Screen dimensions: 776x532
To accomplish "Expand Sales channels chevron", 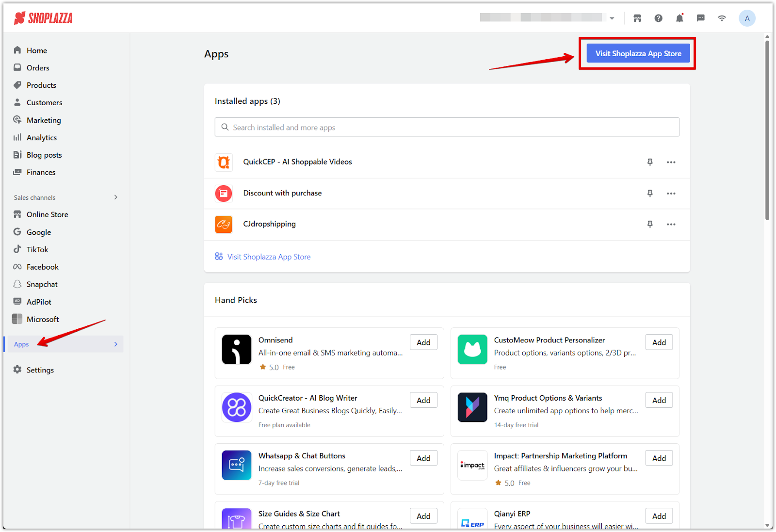I will [116, 197].
